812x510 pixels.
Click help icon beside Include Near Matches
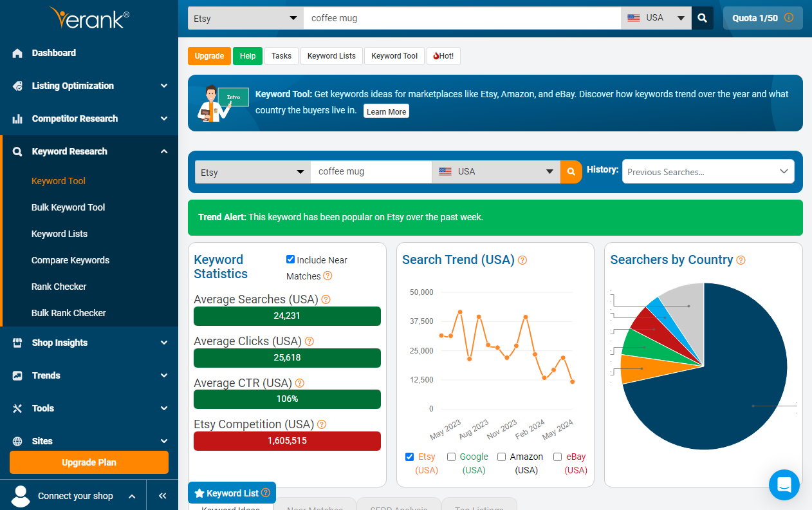328,276
